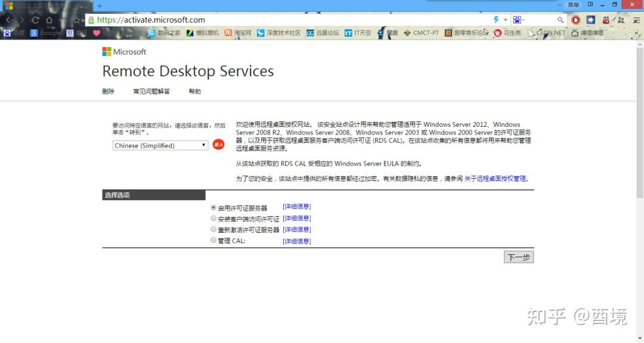Open the IT天空 bookmark

[x=358, y=33]
